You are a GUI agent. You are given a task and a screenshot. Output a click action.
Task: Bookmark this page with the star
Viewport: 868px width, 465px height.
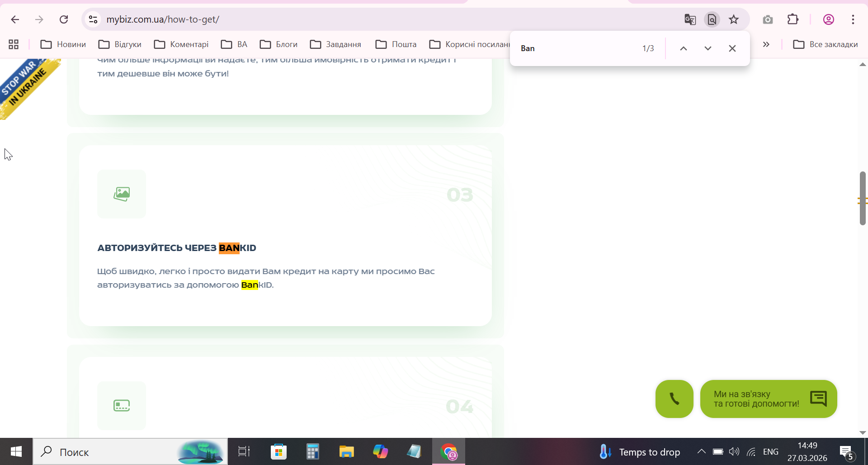coord(734,19)
